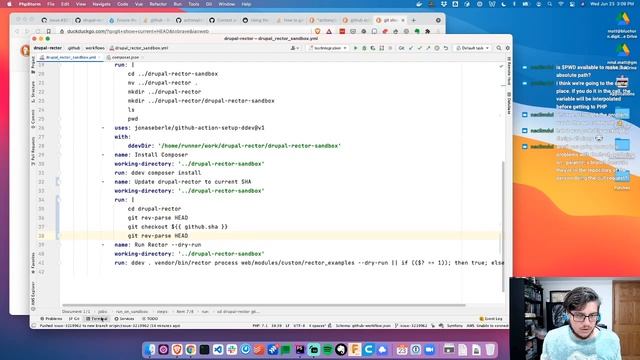Screen dimensions: 640x360
Task: Click the Run button in PhpStorm toolbar
Action: (x=355, y=48)
